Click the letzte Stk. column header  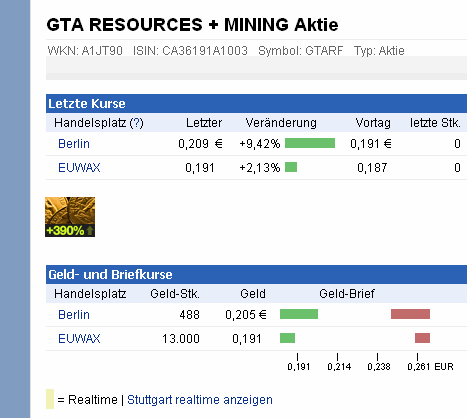435,123
